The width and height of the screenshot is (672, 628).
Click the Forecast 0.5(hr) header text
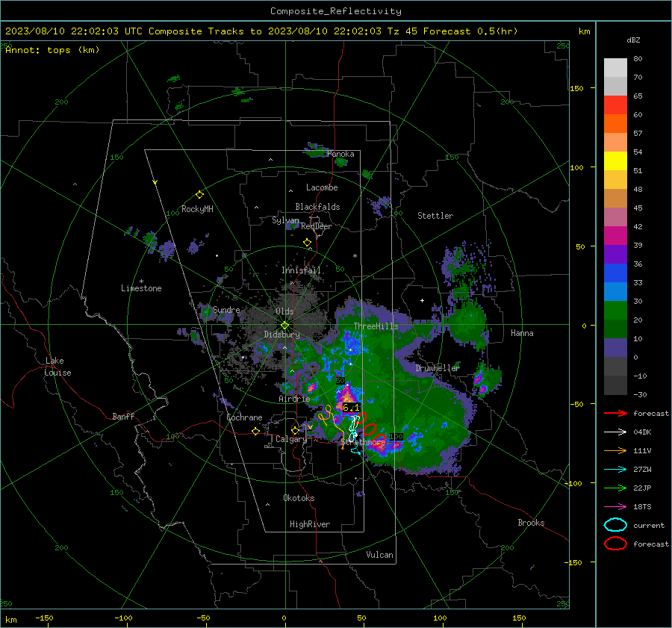470,31
